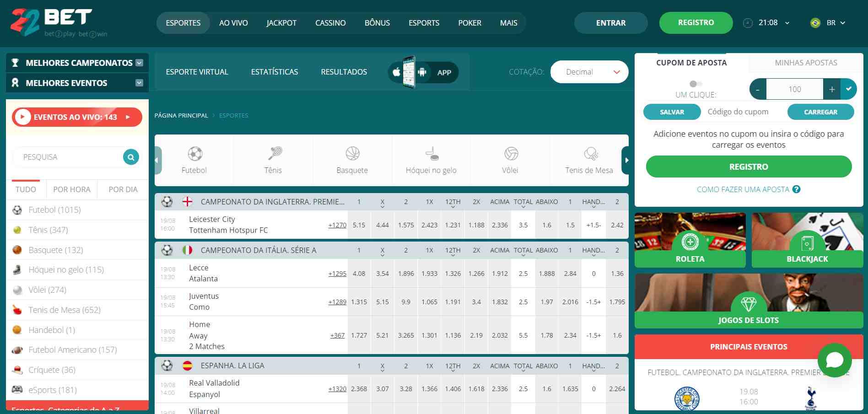Click the search magnifier button
This screenshot has height=414, width=868.
131,157
